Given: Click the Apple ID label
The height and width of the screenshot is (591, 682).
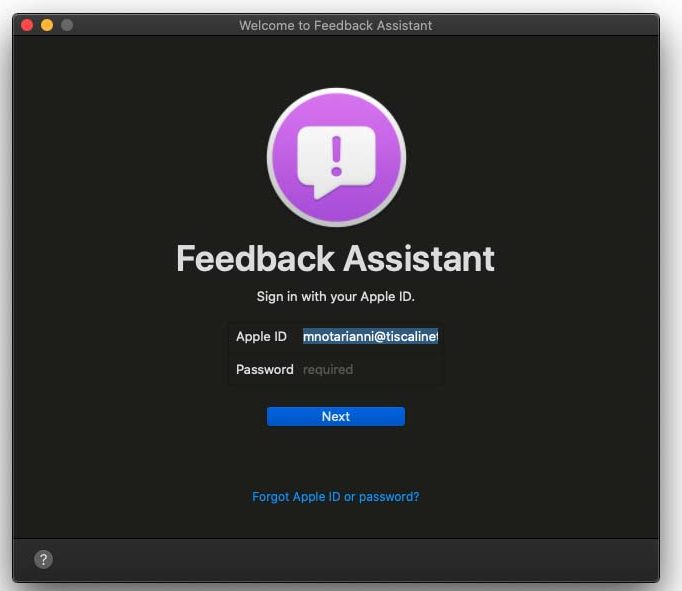Looking at the screenshot, I should [261, 337].
